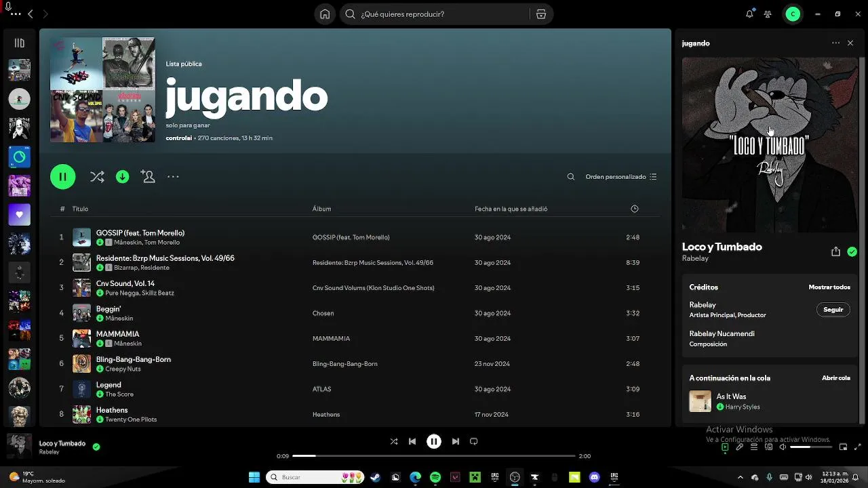Pause the jugando playlist with the big green button
The height and width of the screenshot is (488, 868).
click(x=62, y=177)
